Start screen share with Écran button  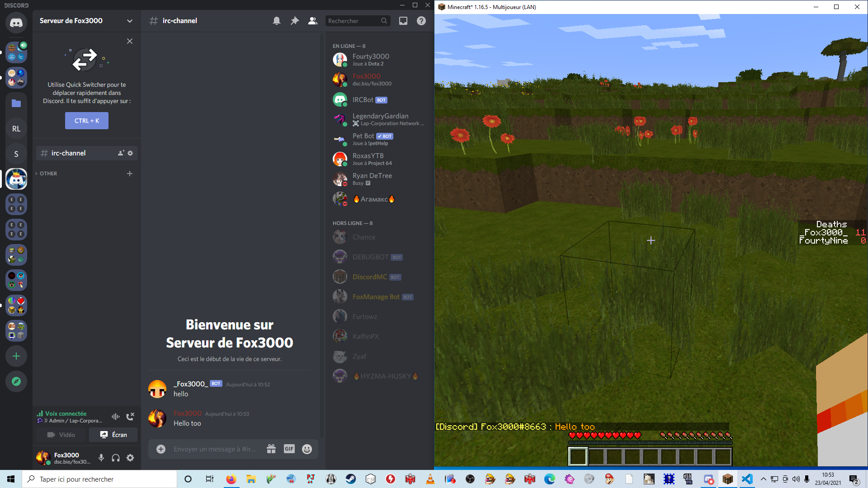pos(113,435)
